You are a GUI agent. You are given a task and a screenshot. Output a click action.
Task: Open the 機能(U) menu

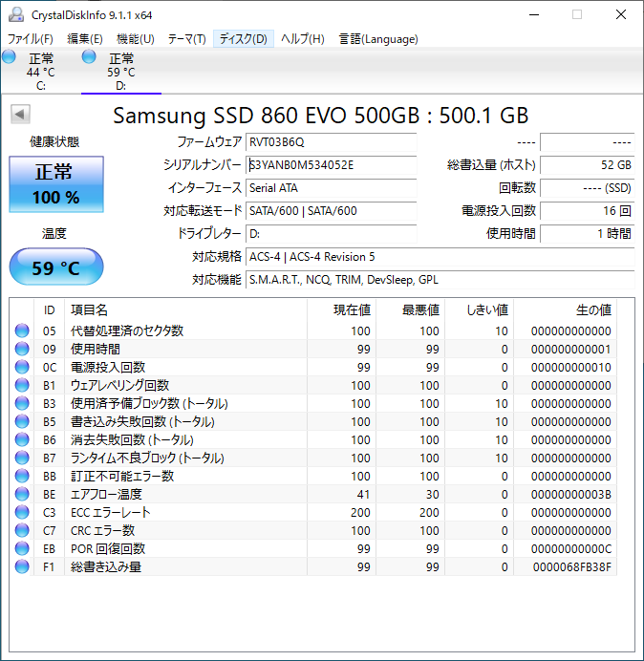point(136,39)
